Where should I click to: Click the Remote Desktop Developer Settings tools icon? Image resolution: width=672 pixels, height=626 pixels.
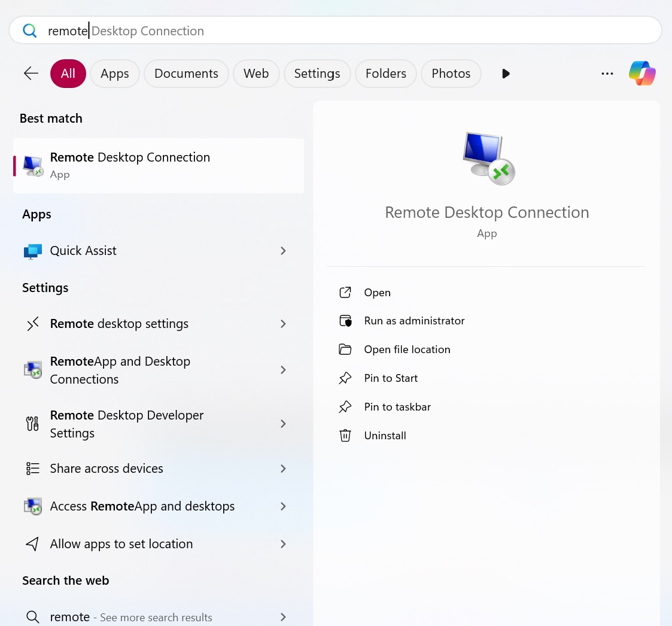32,424
